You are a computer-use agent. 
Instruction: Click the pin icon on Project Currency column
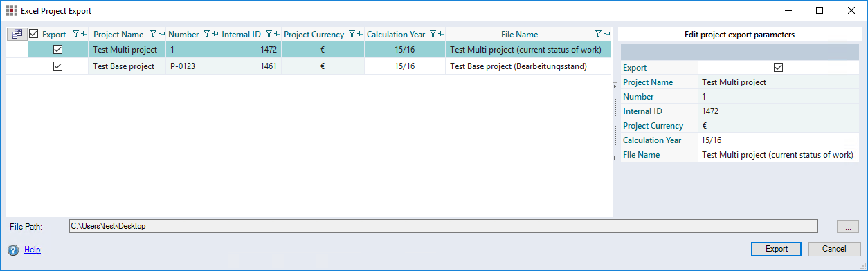coord(360,34)
